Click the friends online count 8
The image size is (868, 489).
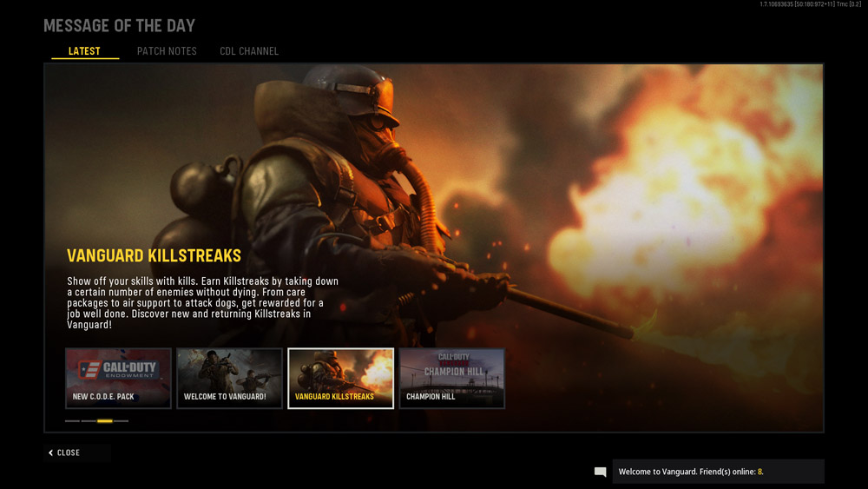(x=759, y=472)
